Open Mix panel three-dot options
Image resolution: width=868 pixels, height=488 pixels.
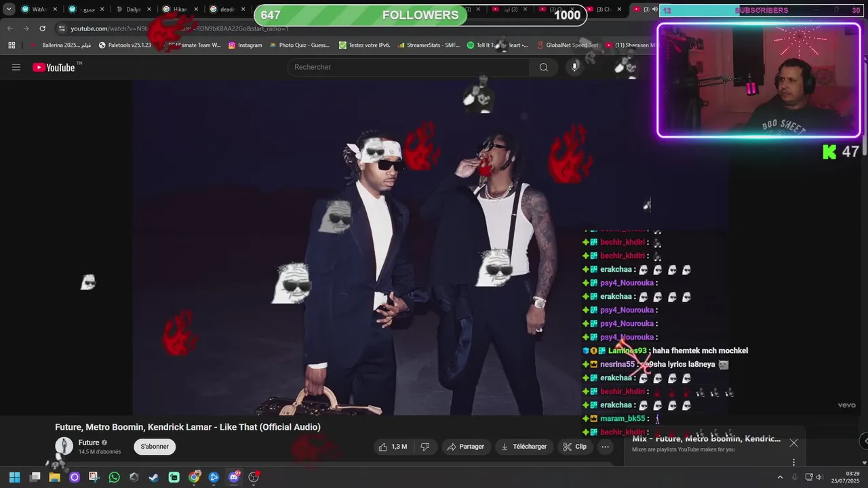click(793, 462)
